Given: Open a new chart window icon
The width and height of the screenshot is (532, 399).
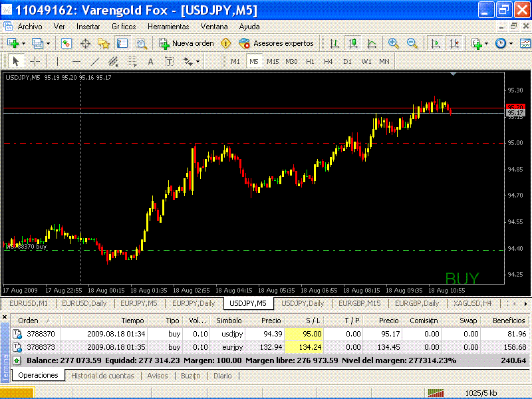Looking at the screenshot, I should click(13, 43).
